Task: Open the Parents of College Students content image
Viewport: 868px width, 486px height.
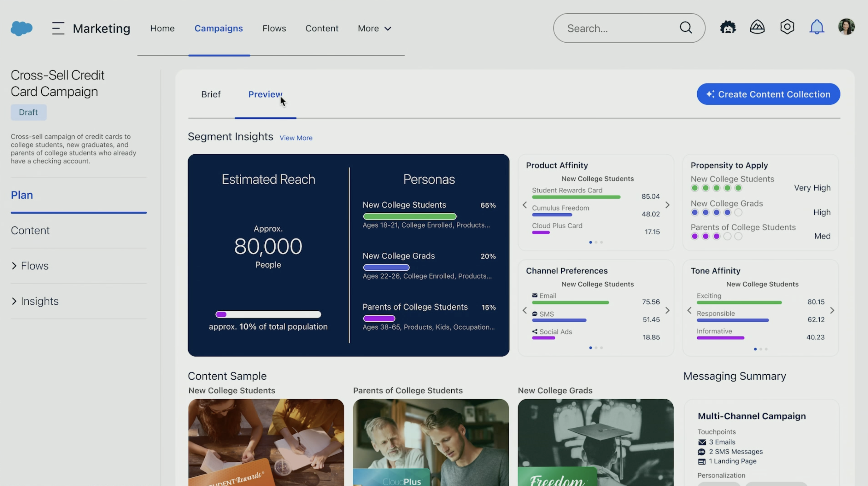Action: pyautogui.click(x=431, y=442)
